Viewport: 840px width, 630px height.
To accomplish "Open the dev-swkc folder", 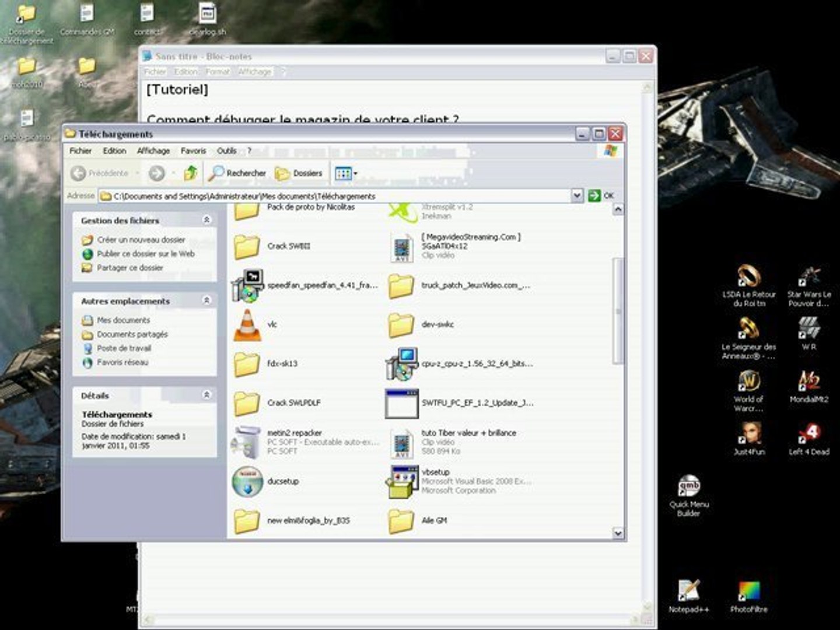I will coord(401,325).
